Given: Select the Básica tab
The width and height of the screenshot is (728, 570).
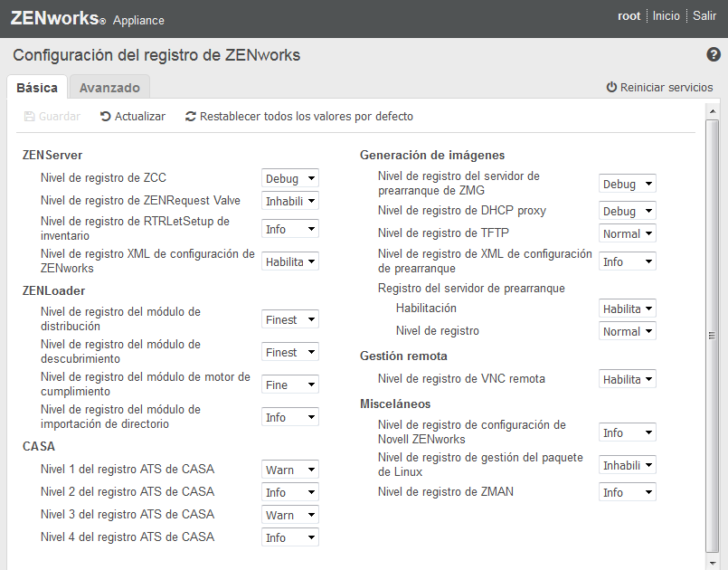Looking at the screenshot, I should pos(37,88).
